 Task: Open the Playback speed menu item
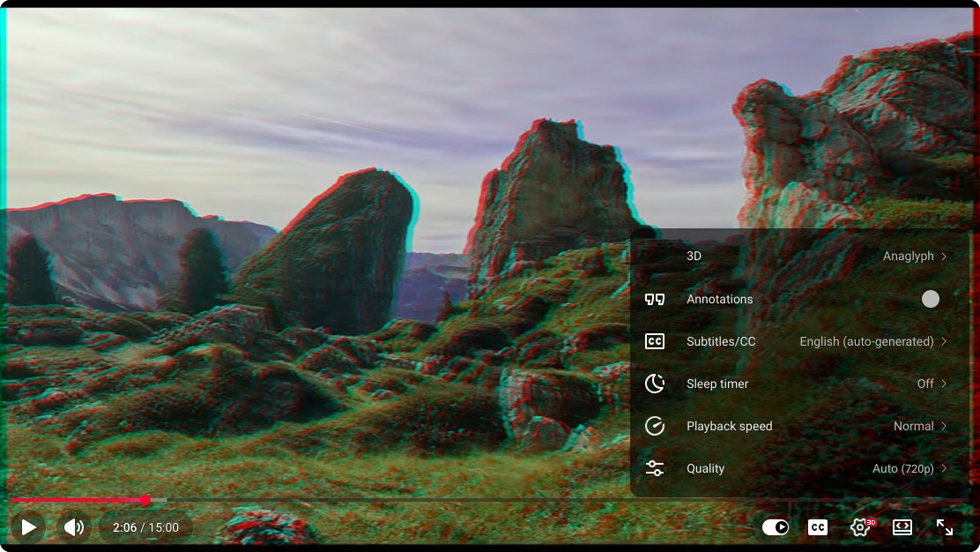pyautogui.click(x=798, y=427)
